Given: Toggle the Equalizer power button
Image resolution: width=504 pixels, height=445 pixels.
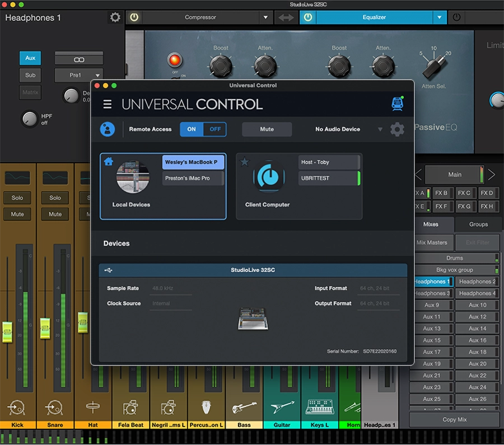Looking at the screenshot, I should click(308, 17).
